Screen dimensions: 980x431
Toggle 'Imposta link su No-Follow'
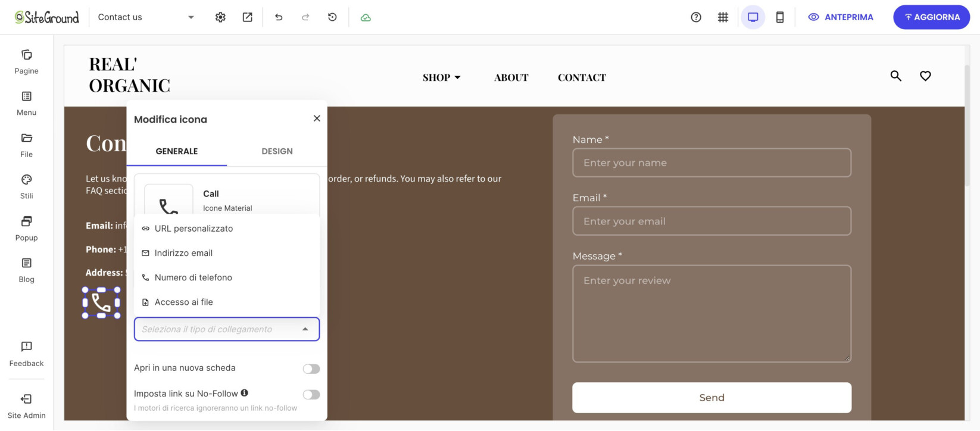[311, 395]
